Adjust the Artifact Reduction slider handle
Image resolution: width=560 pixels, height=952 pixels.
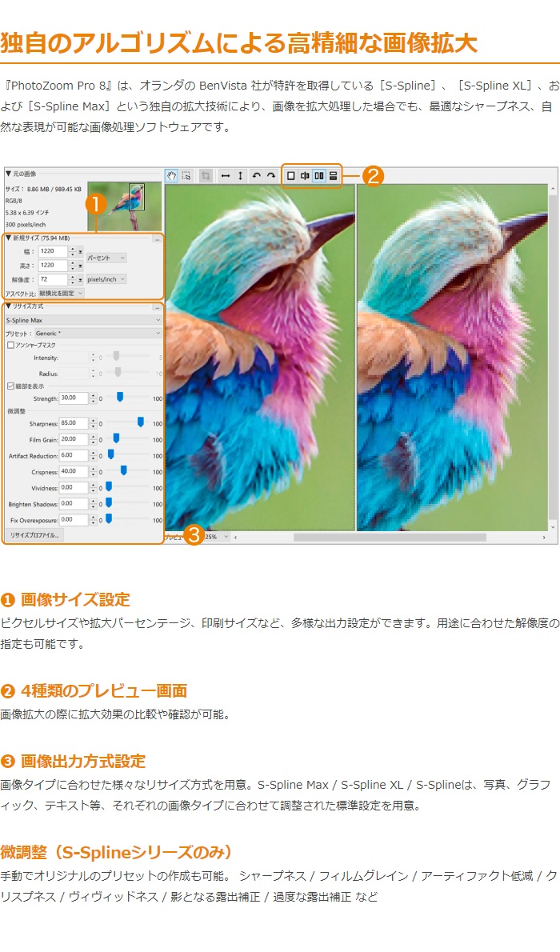tap(110, 454)
